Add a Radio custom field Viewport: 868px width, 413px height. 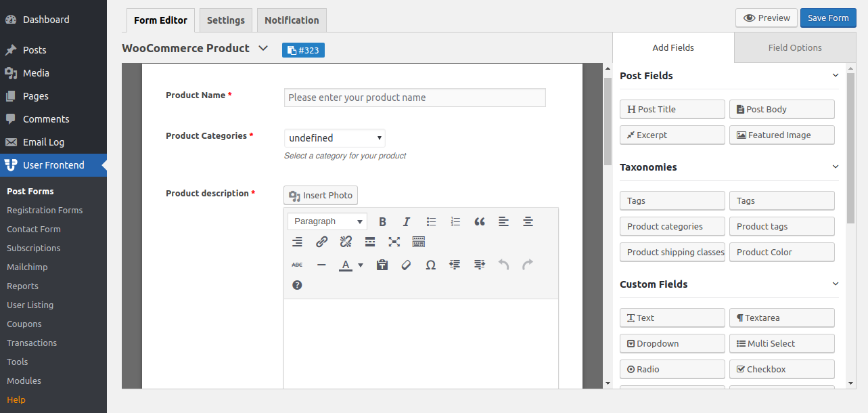pos(672,369)
